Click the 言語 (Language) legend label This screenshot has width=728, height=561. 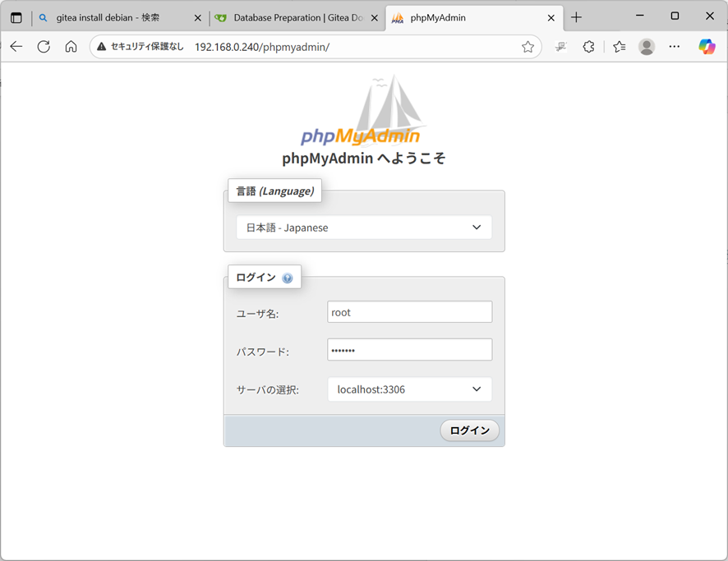(275, 191)
